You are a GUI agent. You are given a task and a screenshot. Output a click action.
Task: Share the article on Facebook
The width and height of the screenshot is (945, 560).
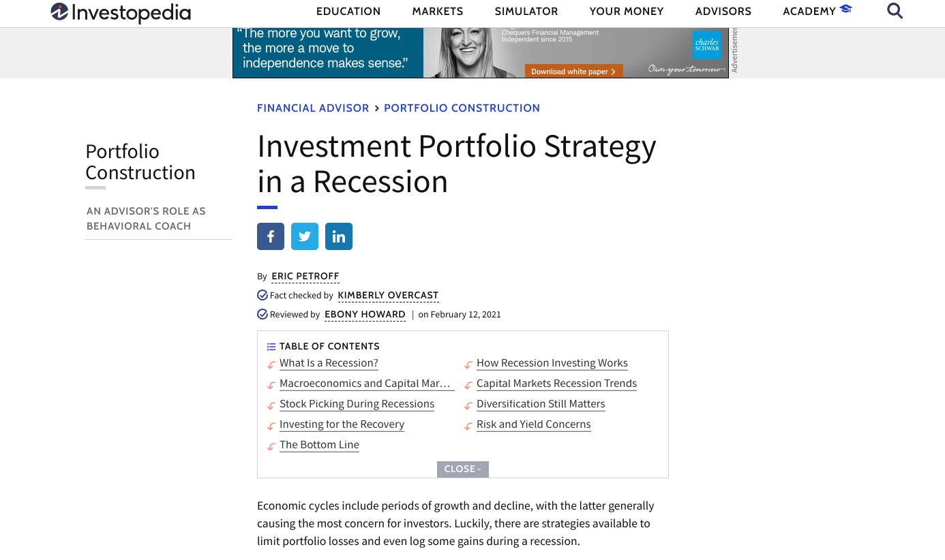(x=270, y=236)
